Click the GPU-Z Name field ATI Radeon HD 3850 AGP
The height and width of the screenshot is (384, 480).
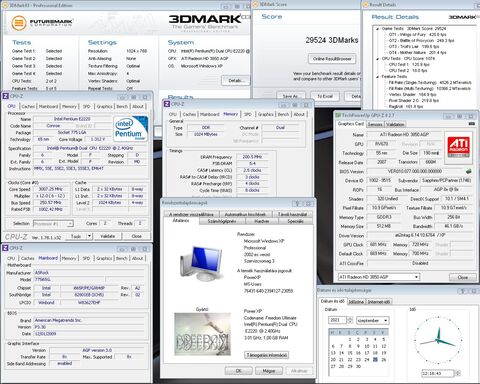pyautogui.click(x=404, y=135)
